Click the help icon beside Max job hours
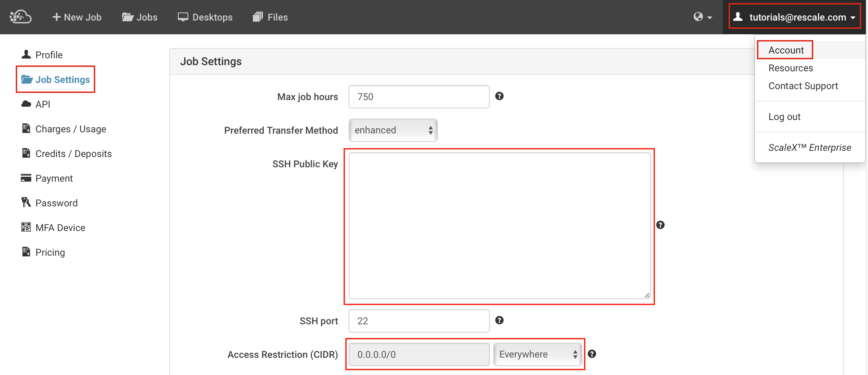 [x=499, y=96]
